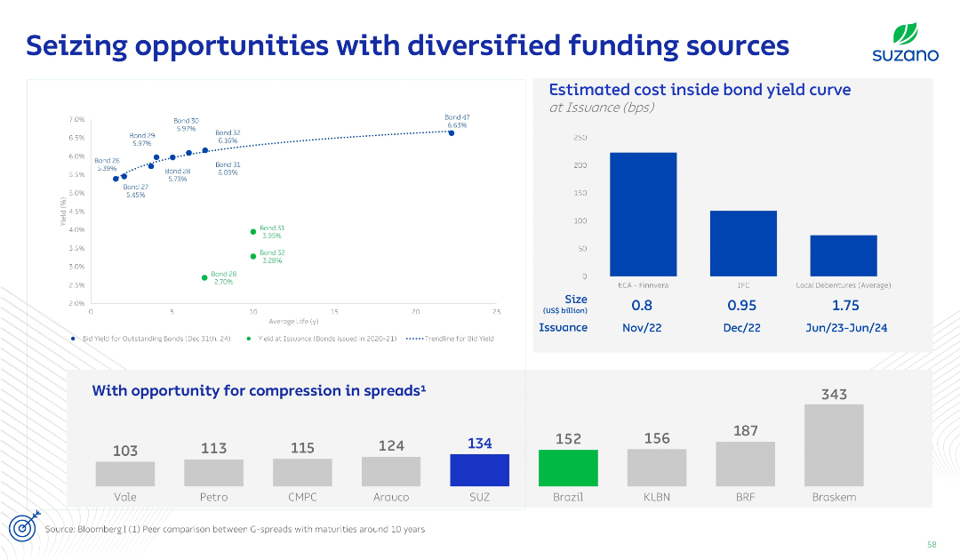
Task: Click the 134 value above SUZ
Action: tap(479, 443)
